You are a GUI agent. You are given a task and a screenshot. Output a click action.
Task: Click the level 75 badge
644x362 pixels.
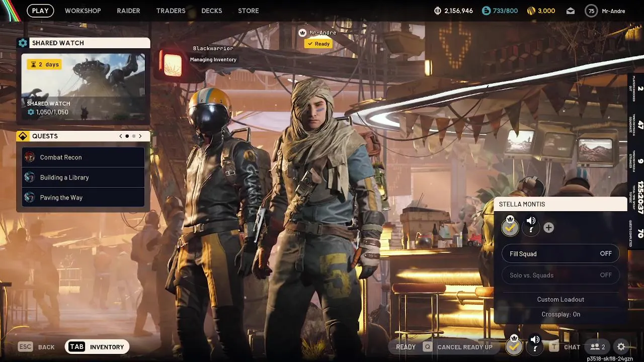[591, 11]
